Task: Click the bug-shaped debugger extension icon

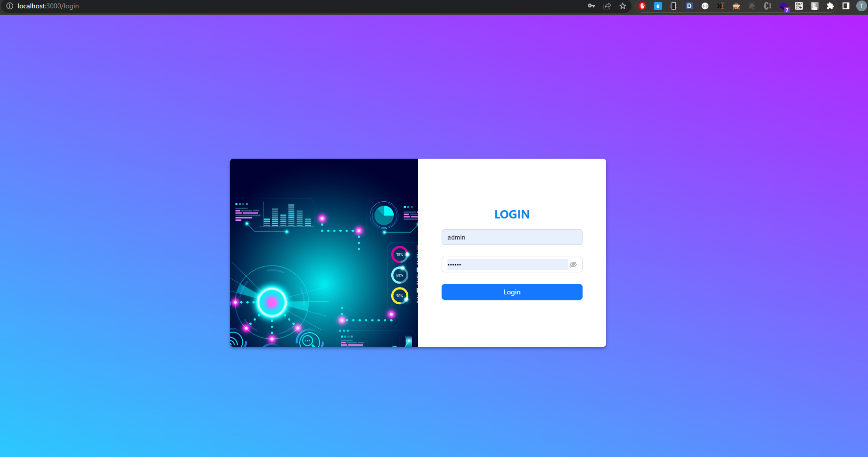Action: tap(751, 6)
